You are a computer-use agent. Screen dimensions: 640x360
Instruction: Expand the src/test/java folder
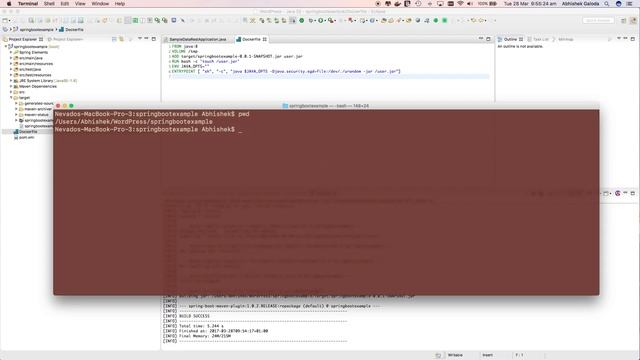coord(11,69)
